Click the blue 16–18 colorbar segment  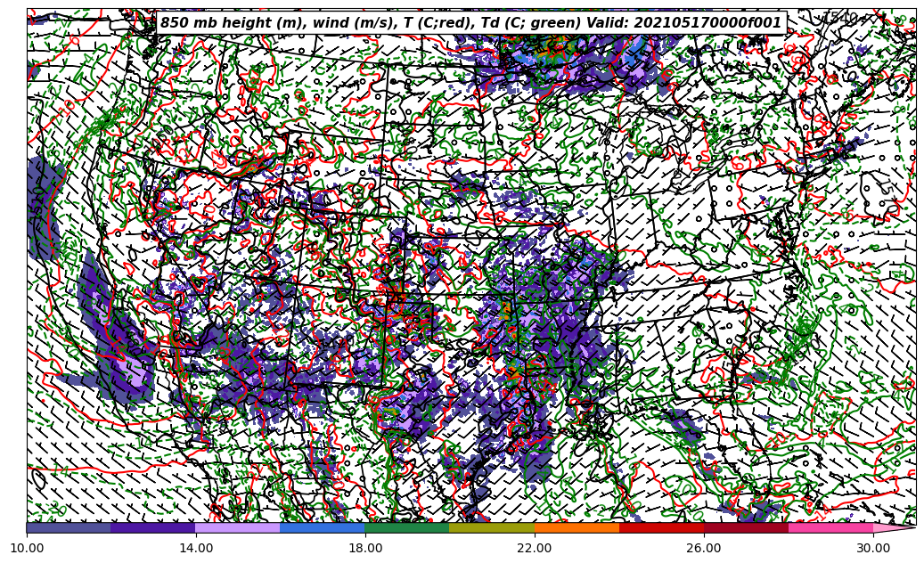(323, 527)
